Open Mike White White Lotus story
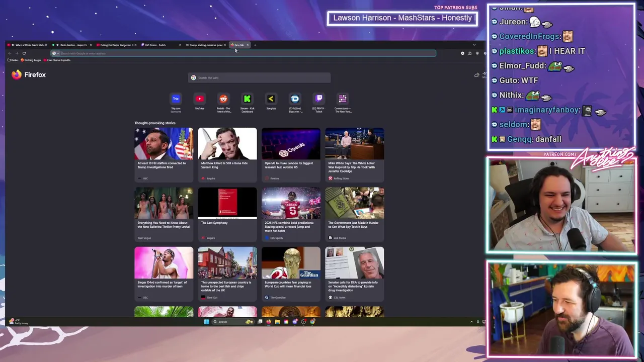This screenshot has height=362, width=644. pos(355,155)
